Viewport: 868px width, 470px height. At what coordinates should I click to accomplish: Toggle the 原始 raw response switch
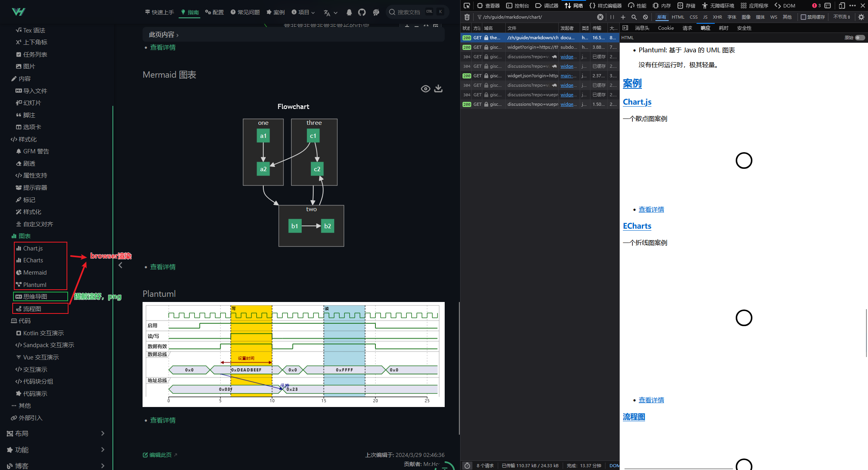click(860, 38)
